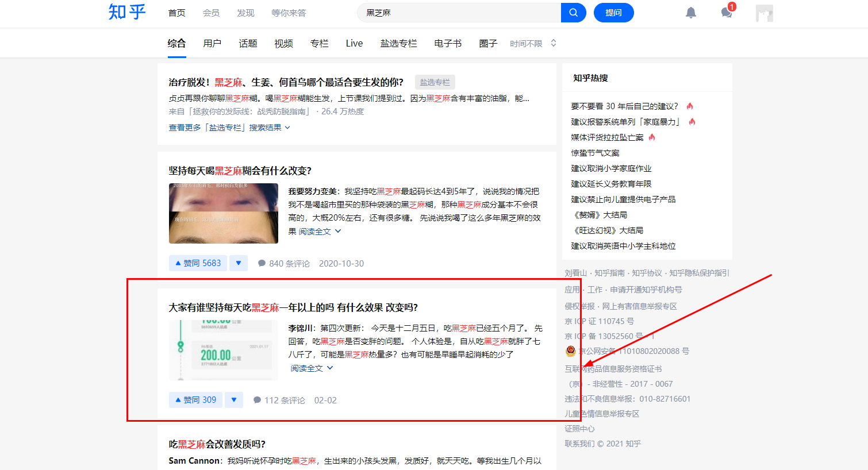This screenshot has height=470, width=868.
Task: Downvote the answer with 309 upvotes
Action: 234,400
